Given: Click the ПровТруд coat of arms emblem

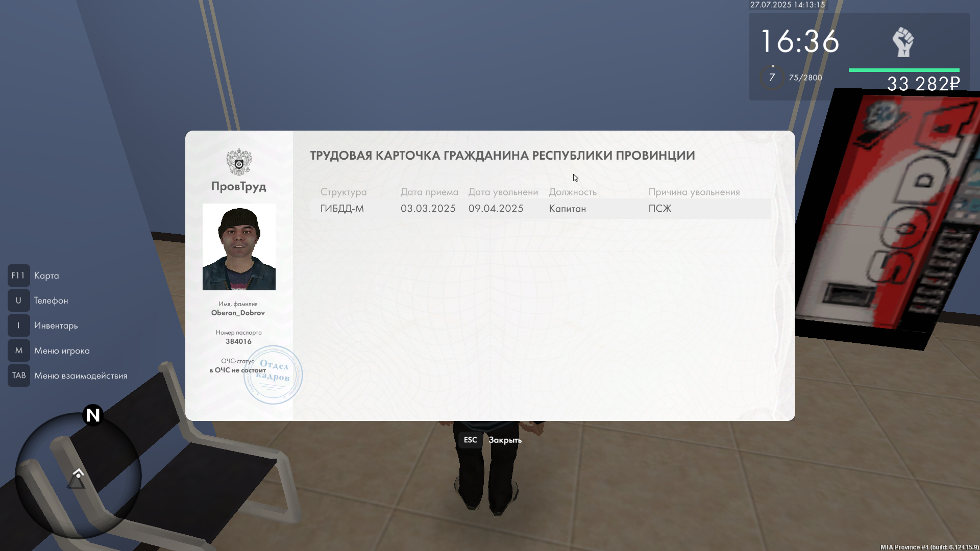Looking at the screenshot, I should click(239, 162).
